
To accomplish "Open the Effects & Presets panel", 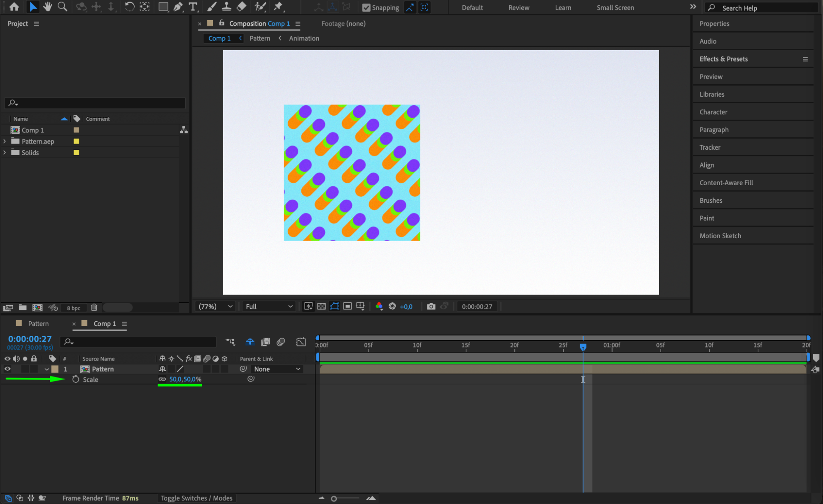I will pyautogui.click(x=723, y=59).
